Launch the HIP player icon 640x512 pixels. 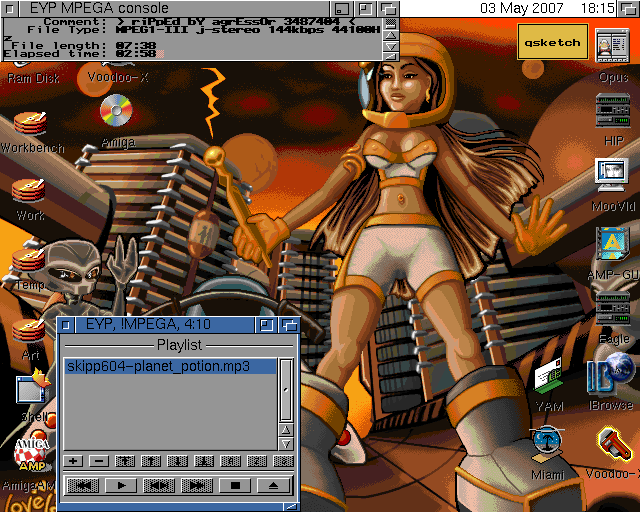pyautogui.click(x=613, y=109)
